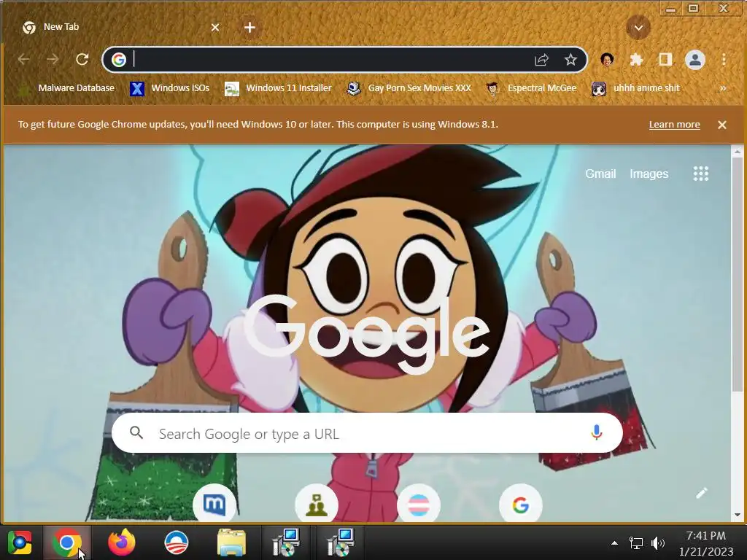Open the clock showing 7:41 PM

705,543
